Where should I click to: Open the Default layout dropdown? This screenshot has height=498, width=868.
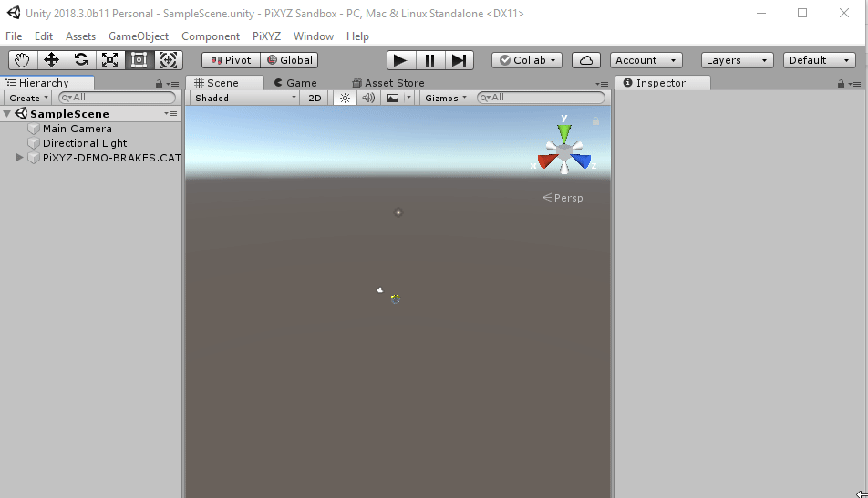(820, 60)
